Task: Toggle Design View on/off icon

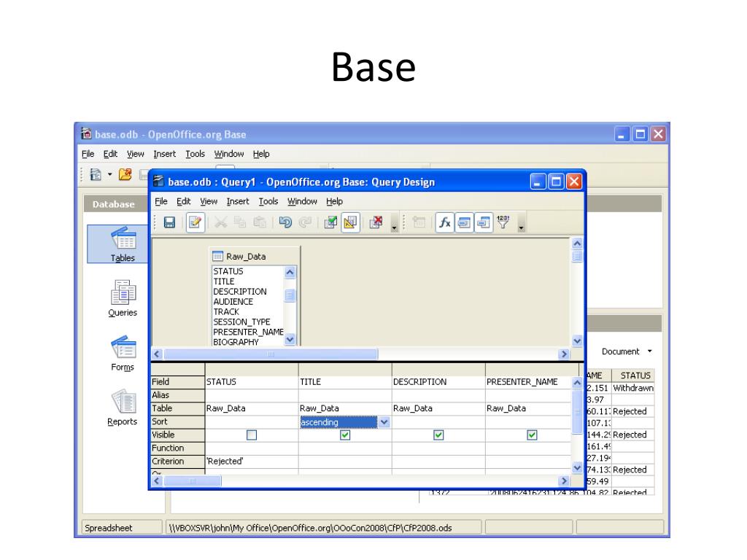Action: point(350,222)
